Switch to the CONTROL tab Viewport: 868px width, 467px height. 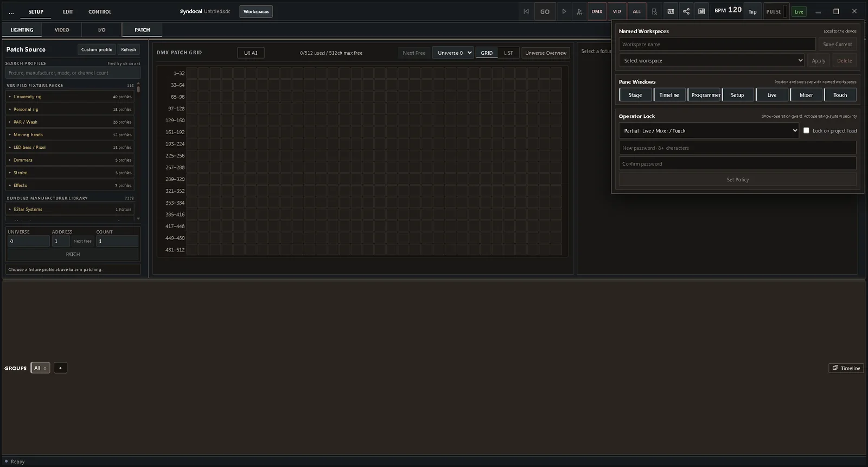pos(100,12)
